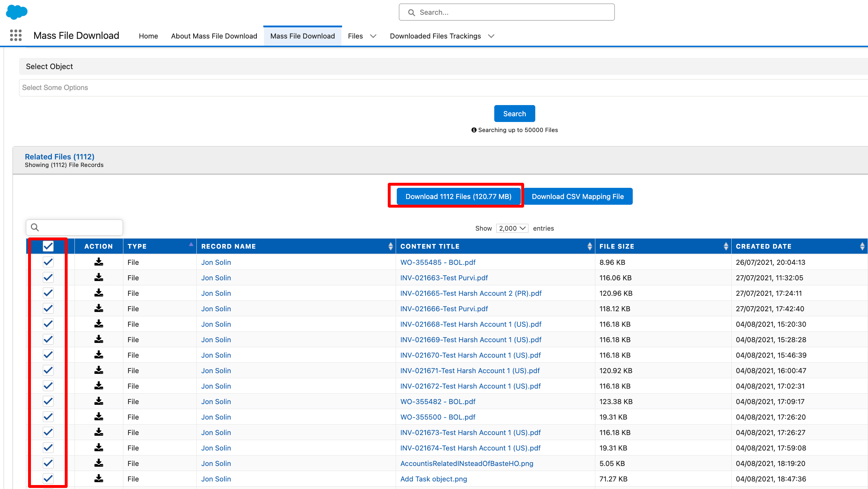The image size is (868, 489).
Task: Expand Downloaded Files Trackings chevron menu
Action: click(491, 36)
